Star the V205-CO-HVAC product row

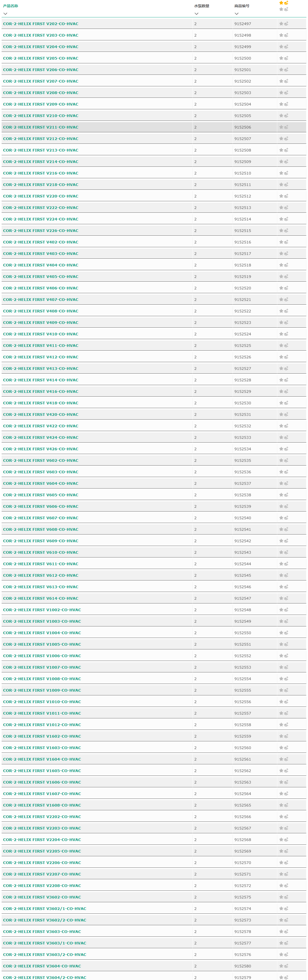point(281,58)
